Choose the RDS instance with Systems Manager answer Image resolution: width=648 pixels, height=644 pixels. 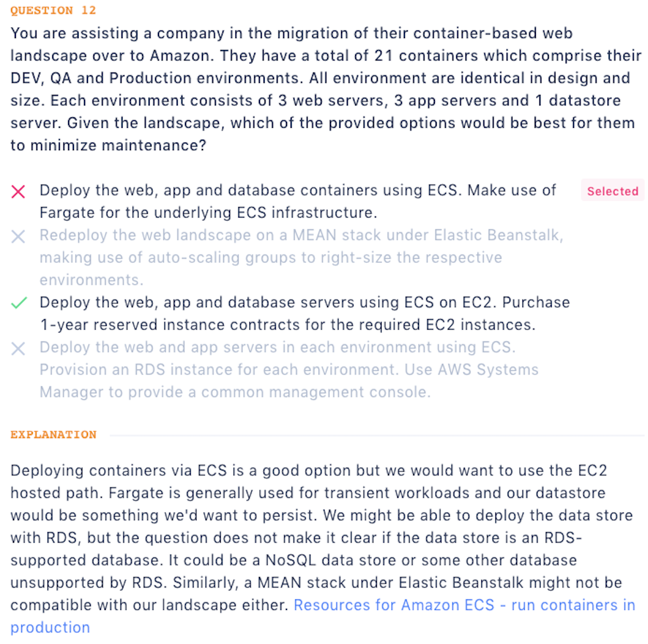pyautogui.click(x=289, y=370)
